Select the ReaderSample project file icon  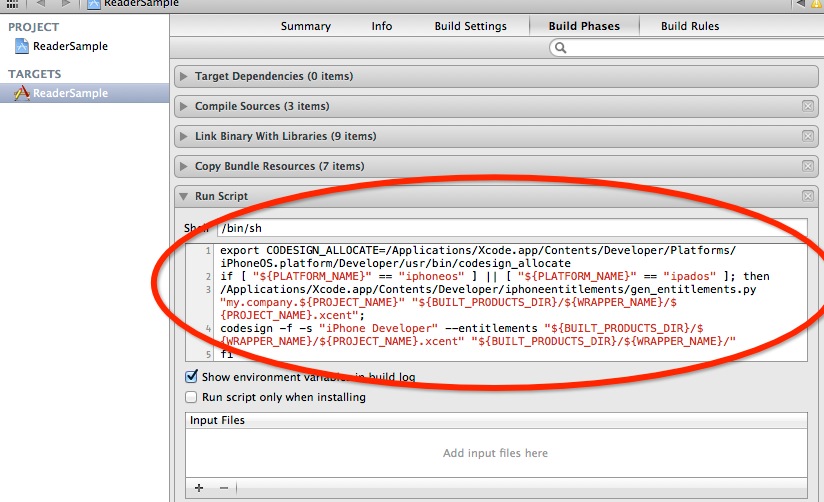click(22, 46)
